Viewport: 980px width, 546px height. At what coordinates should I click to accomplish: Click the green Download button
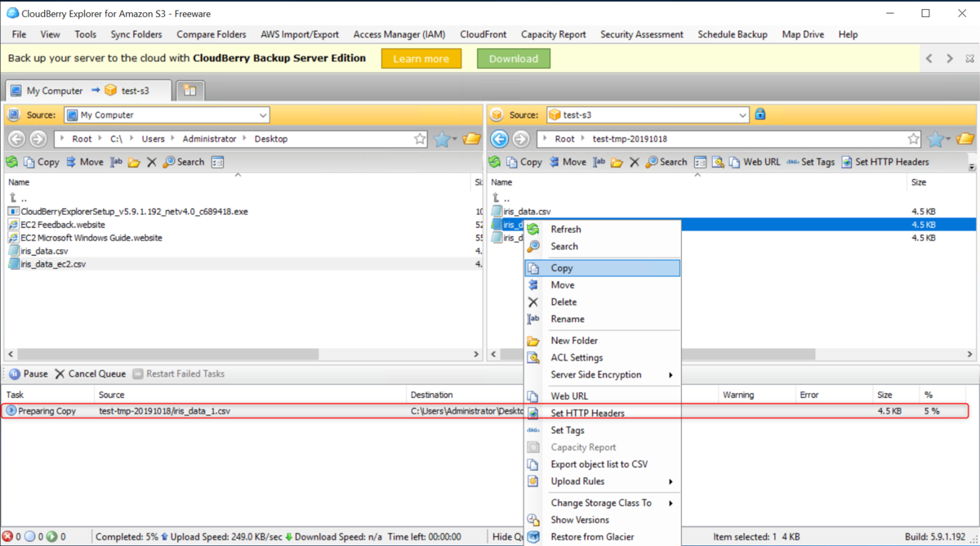coord(514,59)
